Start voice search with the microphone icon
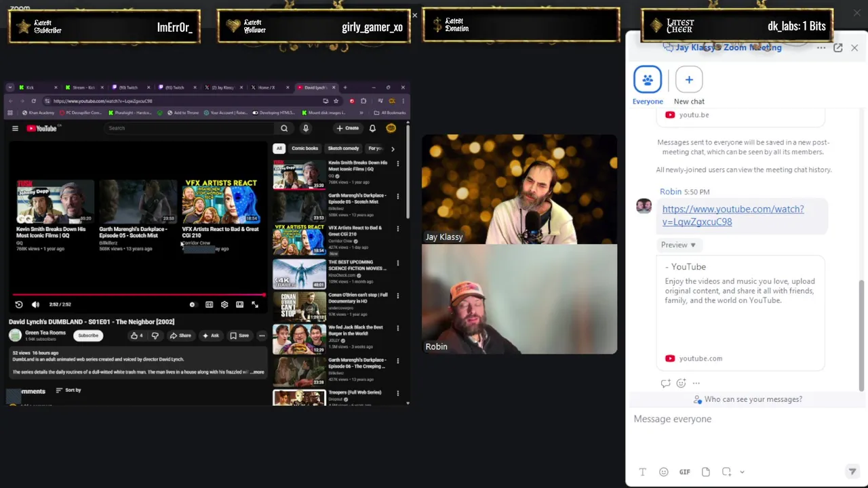 point(306,128)
